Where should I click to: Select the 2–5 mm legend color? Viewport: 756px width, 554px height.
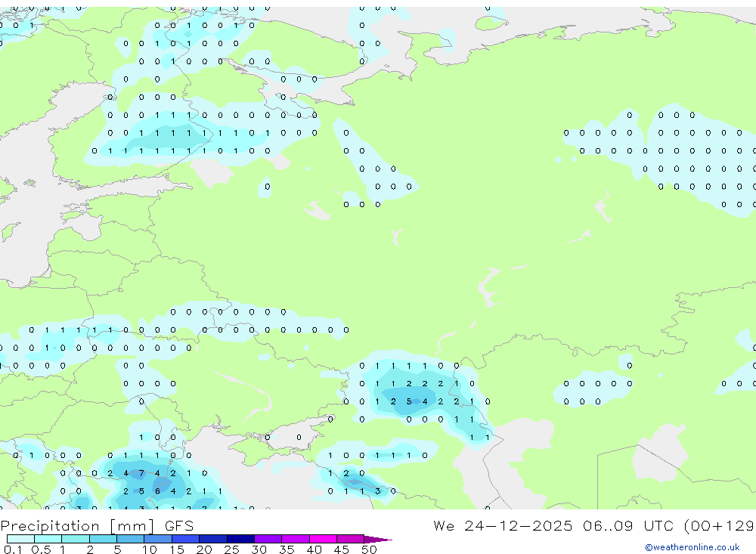point(103,539)
